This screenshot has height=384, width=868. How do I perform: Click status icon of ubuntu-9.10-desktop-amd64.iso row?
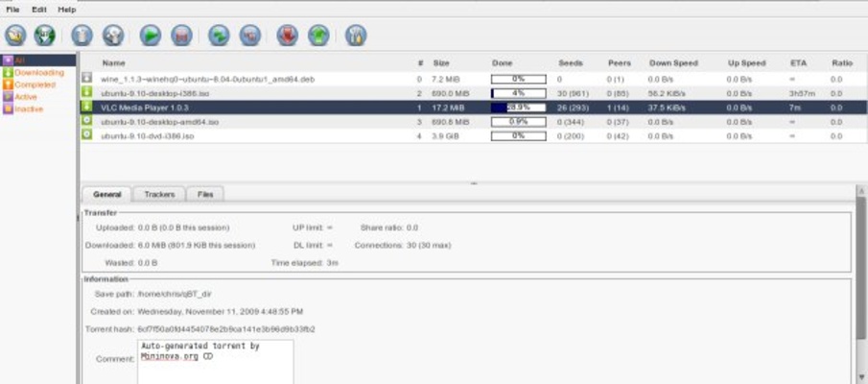87,121
